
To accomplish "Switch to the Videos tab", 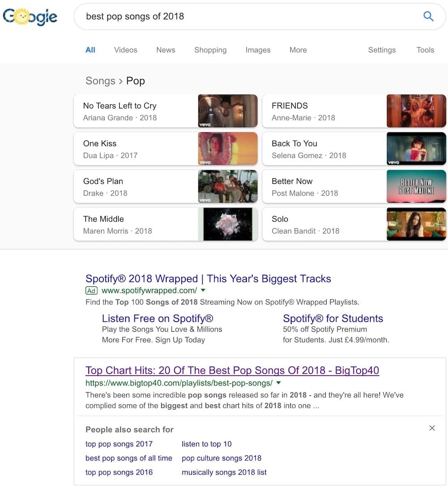I will pyautogui.click(x=125, y=50).
